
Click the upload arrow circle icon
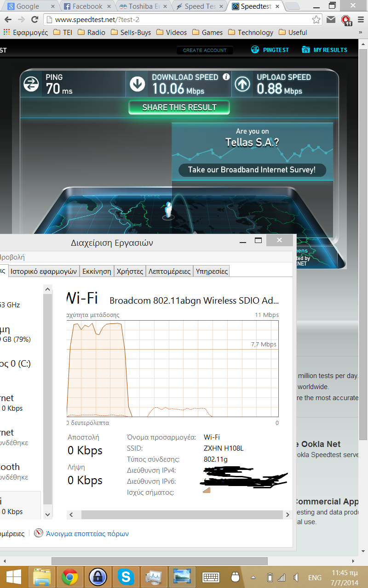[242, 84]
